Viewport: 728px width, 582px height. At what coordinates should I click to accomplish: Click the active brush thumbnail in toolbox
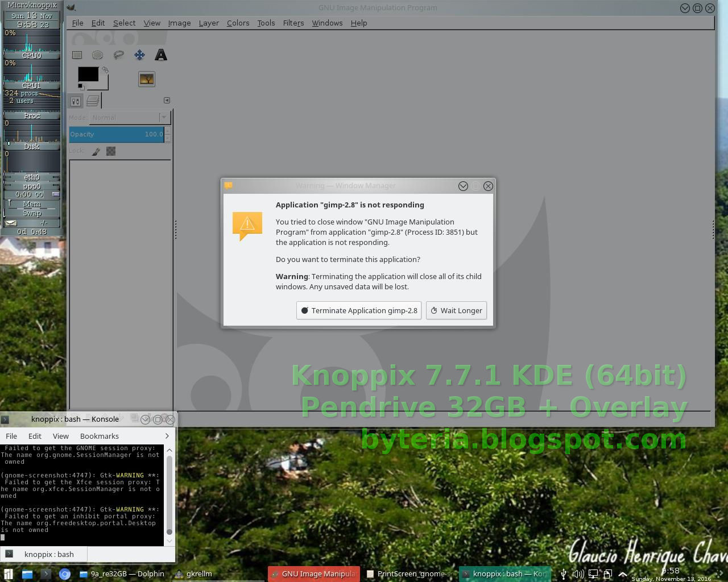(146, 79)
